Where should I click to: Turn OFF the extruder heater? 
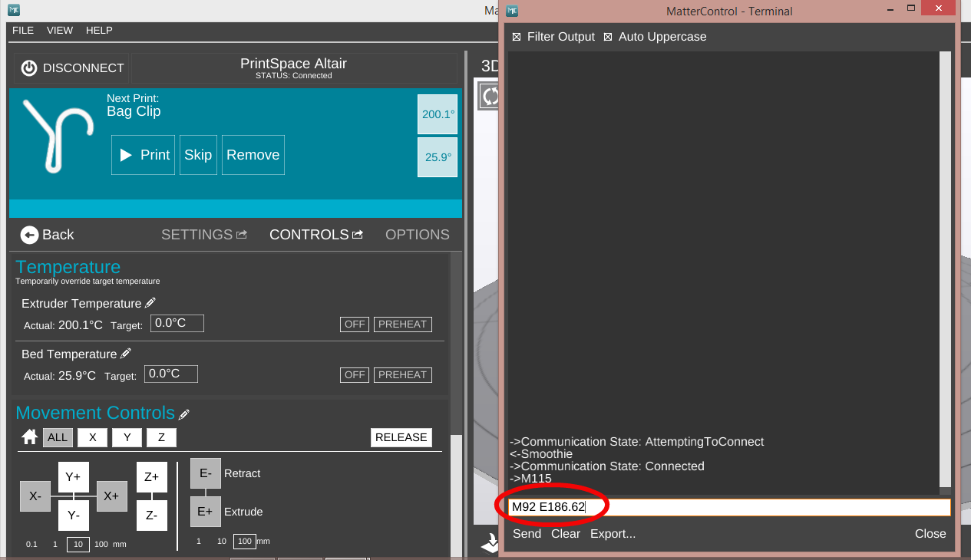point(355,324)
